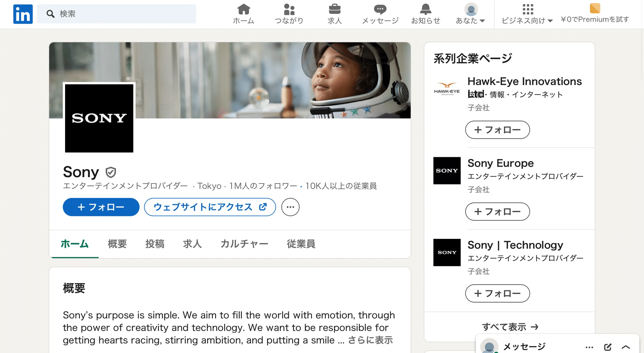Click the Premium trial gold icon

pos(595,8)
